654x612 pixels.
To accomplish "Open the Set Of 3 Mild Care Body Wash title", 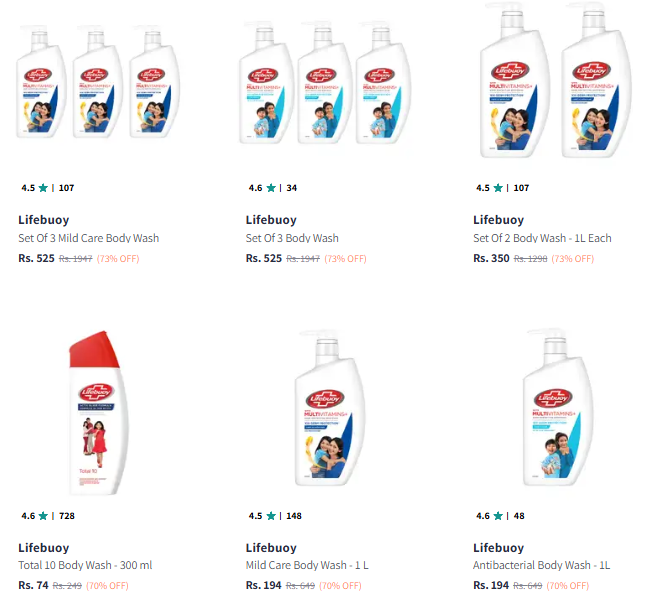I will 89,238.
